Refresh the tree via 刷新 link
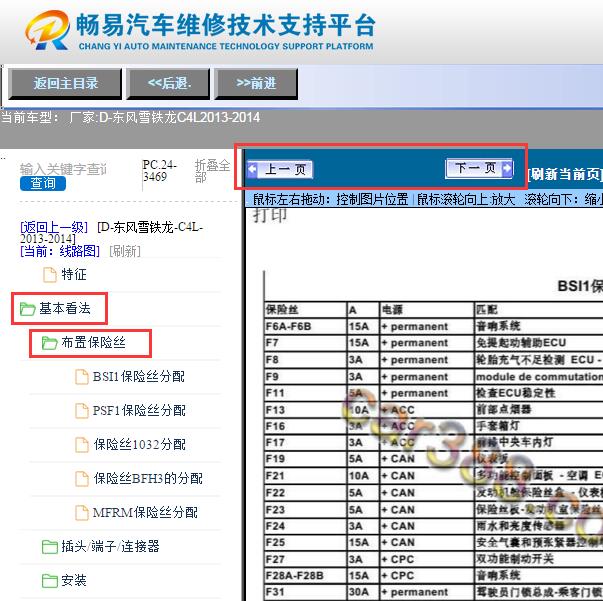 point(125,251)
